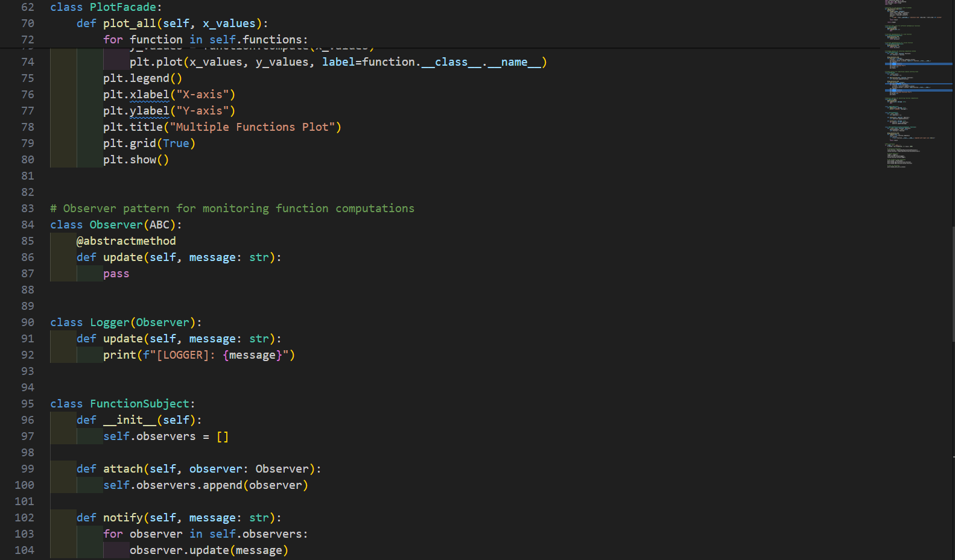Click the @abstractmethod decorator
The height and width of the screenshot is (560, 955).
pos(126,241)
